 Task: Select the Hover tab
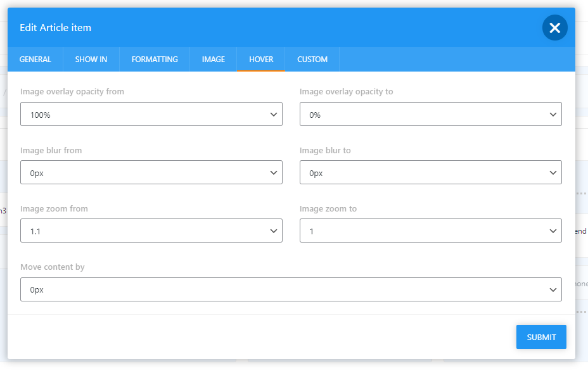pos(261,60)
